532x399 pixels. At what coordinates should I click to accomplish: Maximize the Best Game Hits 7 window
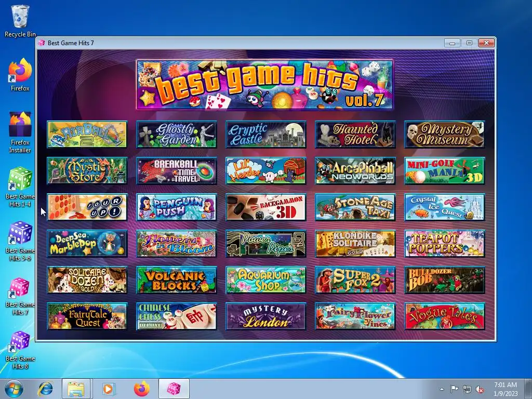tap(469, 43)
